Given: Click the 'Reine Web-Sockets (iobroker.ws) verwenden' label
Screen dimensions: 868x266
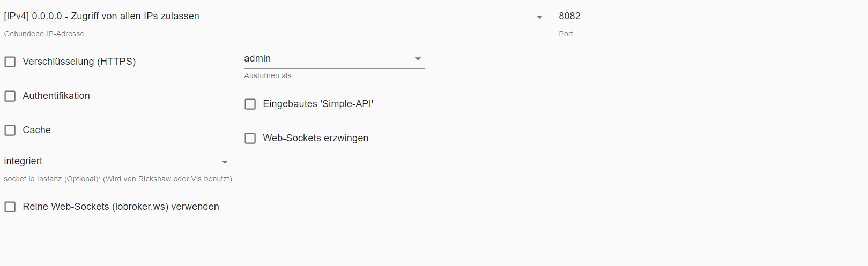Looking at the screenshot, I should point(121,207).
